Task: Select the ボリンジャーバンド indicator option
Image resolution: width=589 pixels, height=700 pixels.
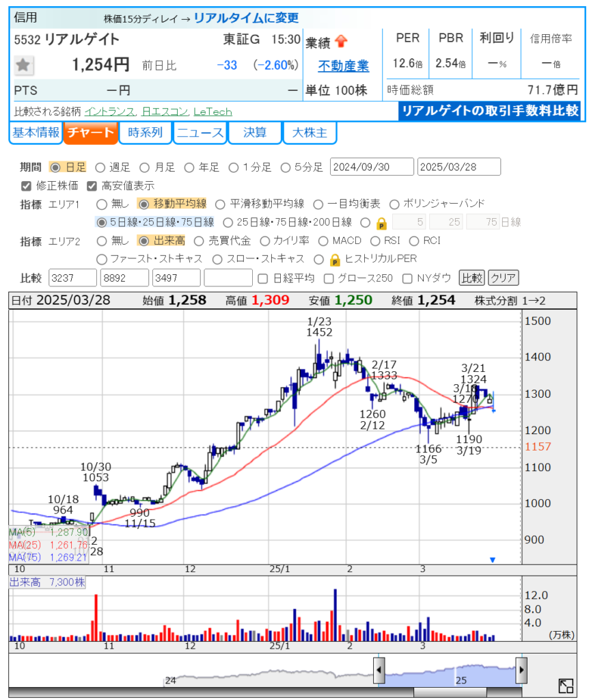Action: [394, 204]
